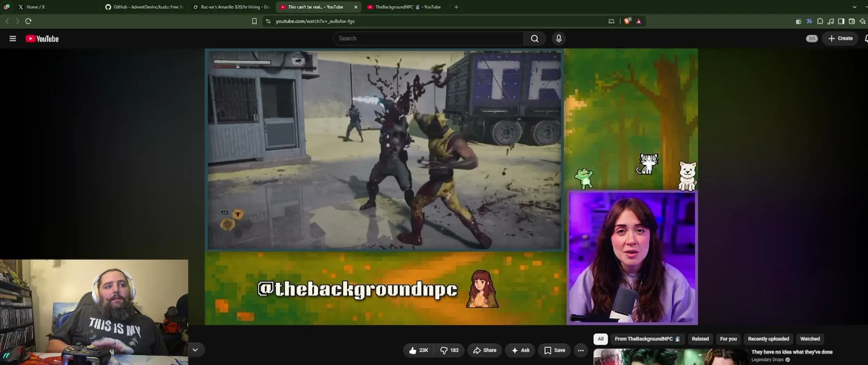The height and width of the screenshot is (365, 868).
Task: Open the Brave Wallet icon
Action: point(852,21)
